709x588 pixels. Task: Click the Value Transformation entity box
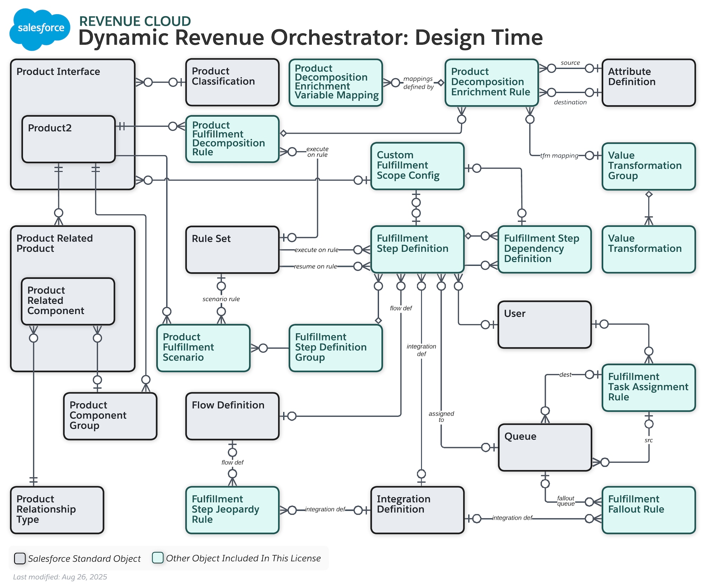(649, 250)
